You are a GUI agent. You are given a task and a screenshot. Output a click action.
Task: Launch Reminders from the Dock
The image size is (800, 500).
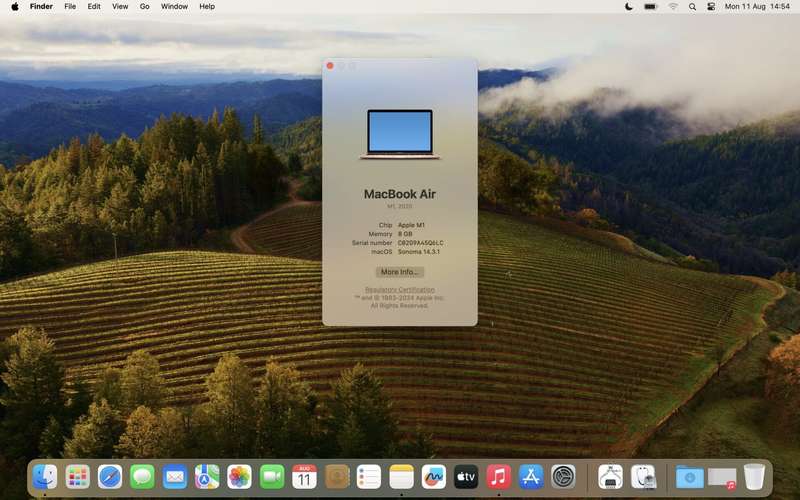tap(369, 477)
